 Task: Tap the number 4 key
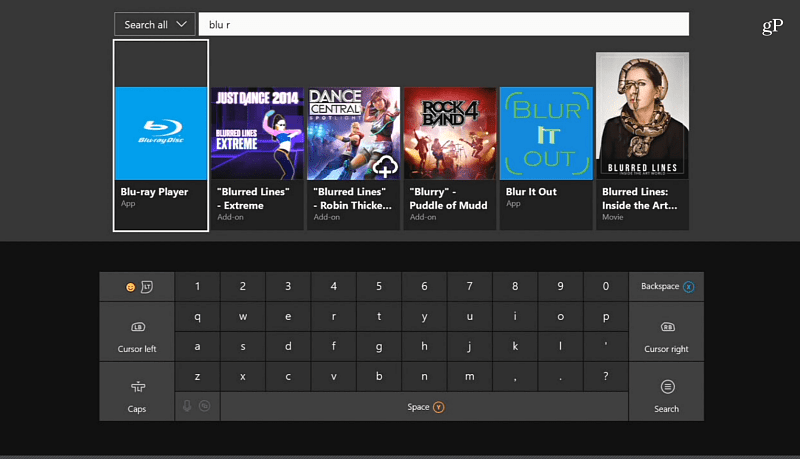point(334,287)
